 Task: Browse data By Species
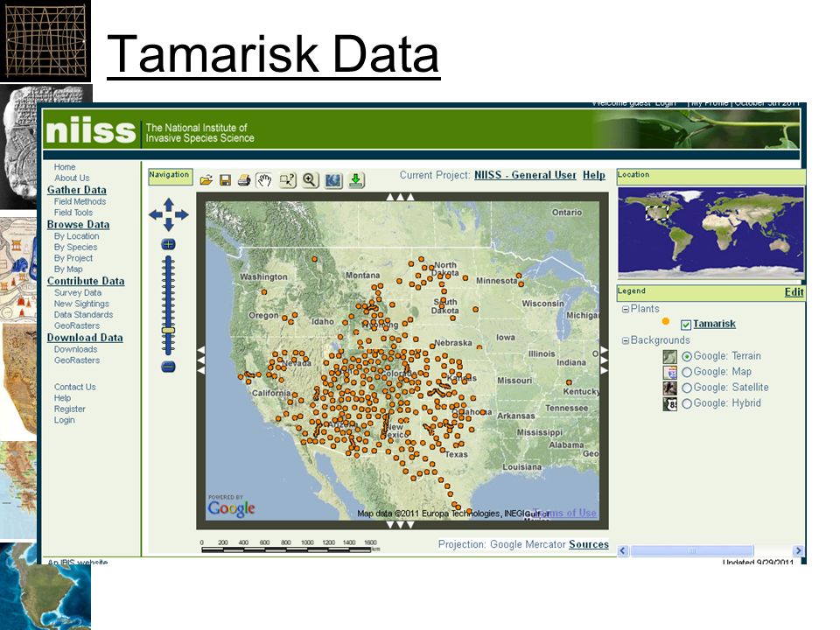coord(75,248)
